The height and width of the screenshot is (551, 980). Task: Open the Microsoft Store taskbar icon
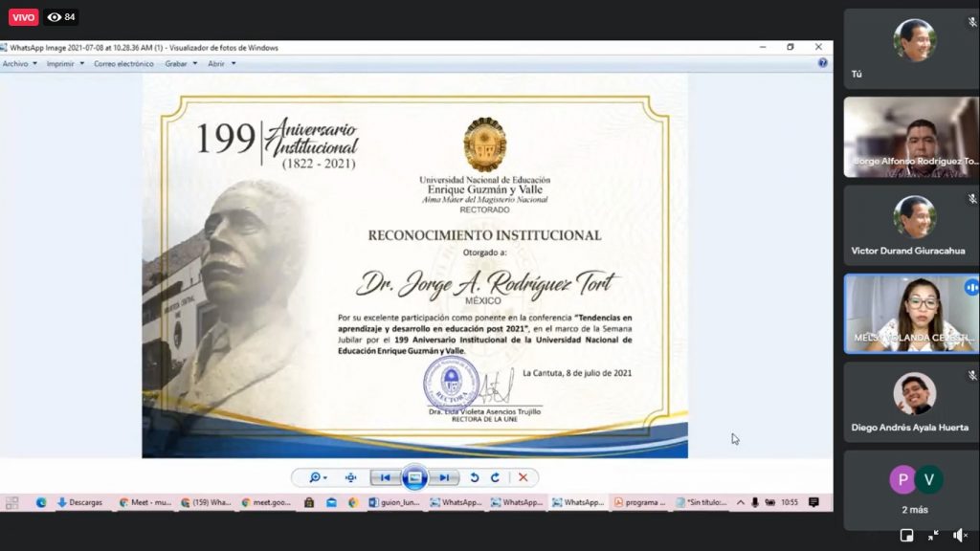coord(309,502)
